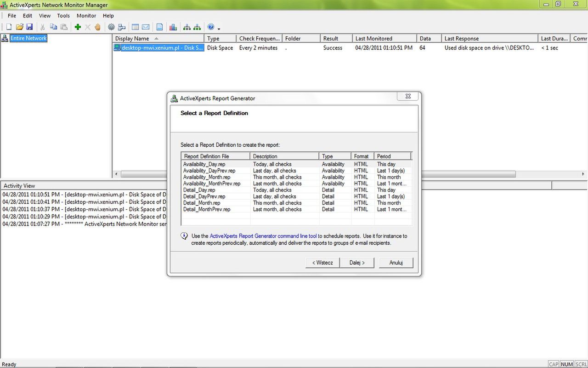Click the 01:10:51 PM activity log entry

tap(85, 195)
